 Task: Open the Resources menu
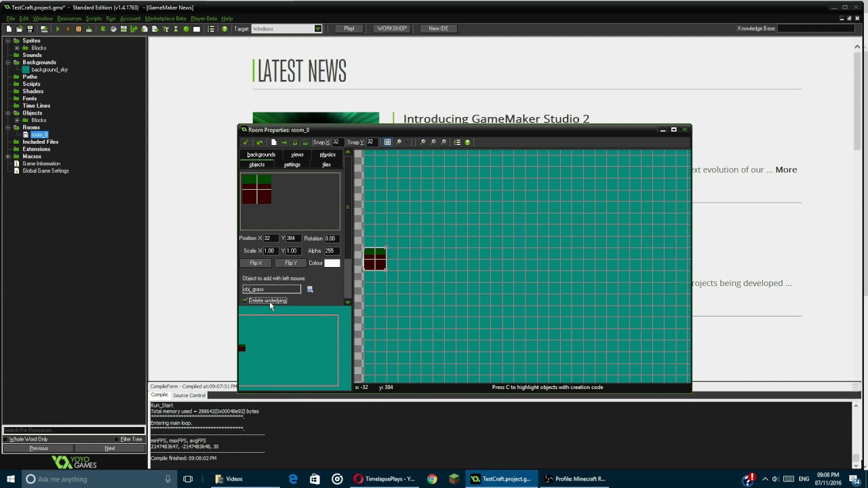coord(69,18)
